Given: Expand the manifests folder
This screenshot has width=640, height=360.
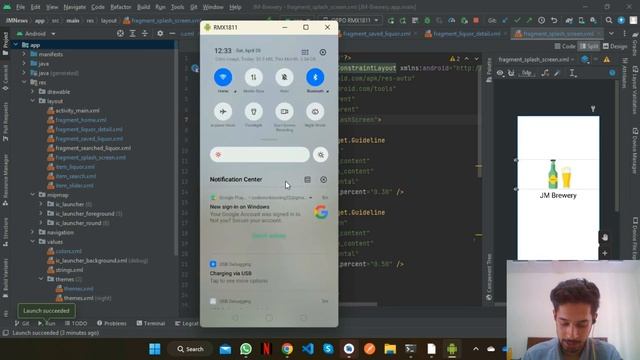Looking at the screenshot, I should pos(24,54).
